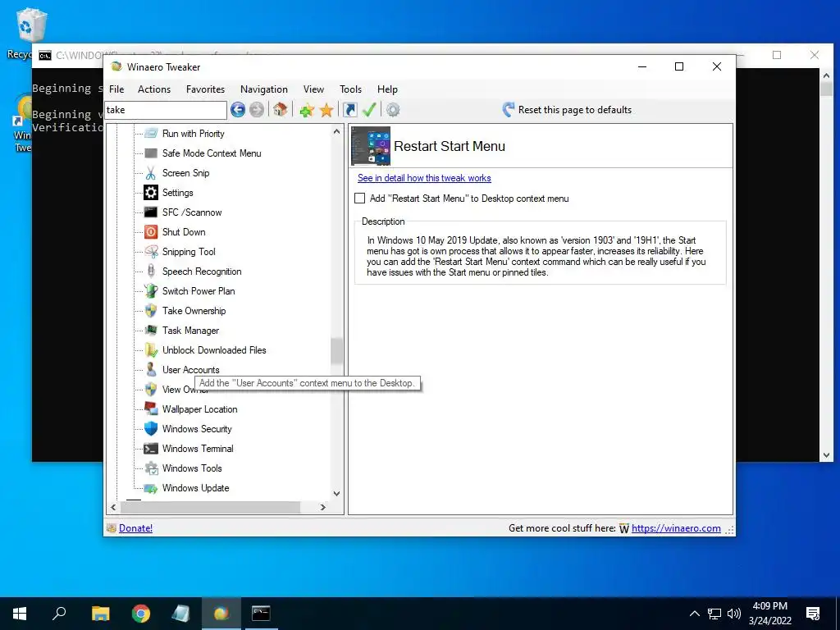Image resolution: width=840 pixels, height=630 pixels.
Task: Click the search box containing take
Action: point(166,110)
